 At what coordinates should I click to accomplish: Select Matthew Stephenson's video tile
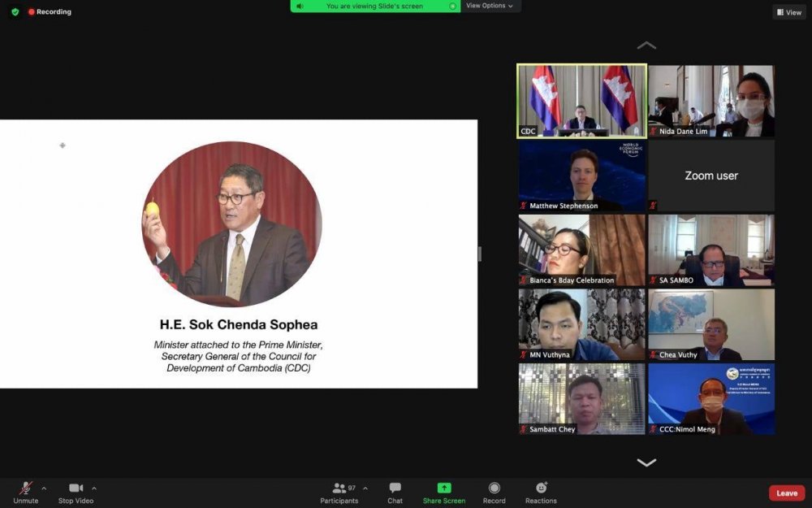tap(581, 176)
